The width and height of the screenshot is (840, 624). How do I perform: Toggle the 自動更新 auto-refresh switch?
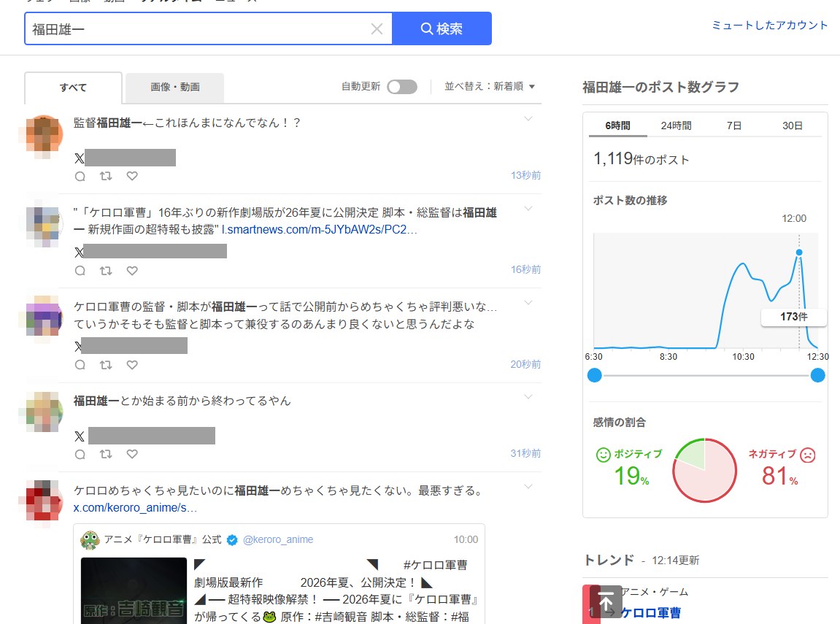coord(402,87)
